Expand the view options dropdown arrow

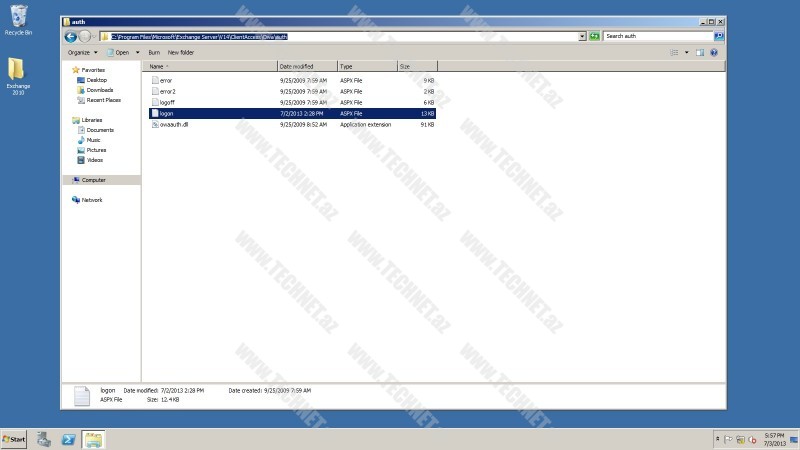686,53
